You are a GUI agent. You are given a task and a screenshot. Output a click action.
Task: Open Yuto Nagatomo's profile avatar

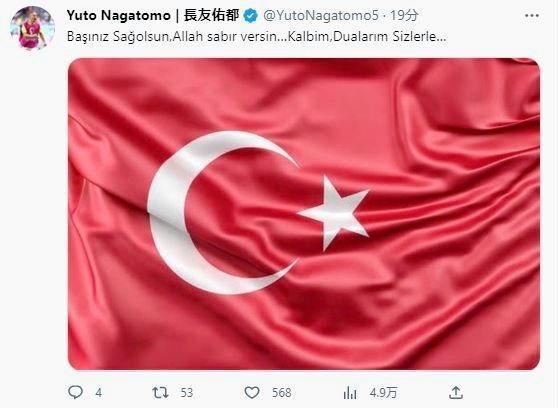(32, 28)
